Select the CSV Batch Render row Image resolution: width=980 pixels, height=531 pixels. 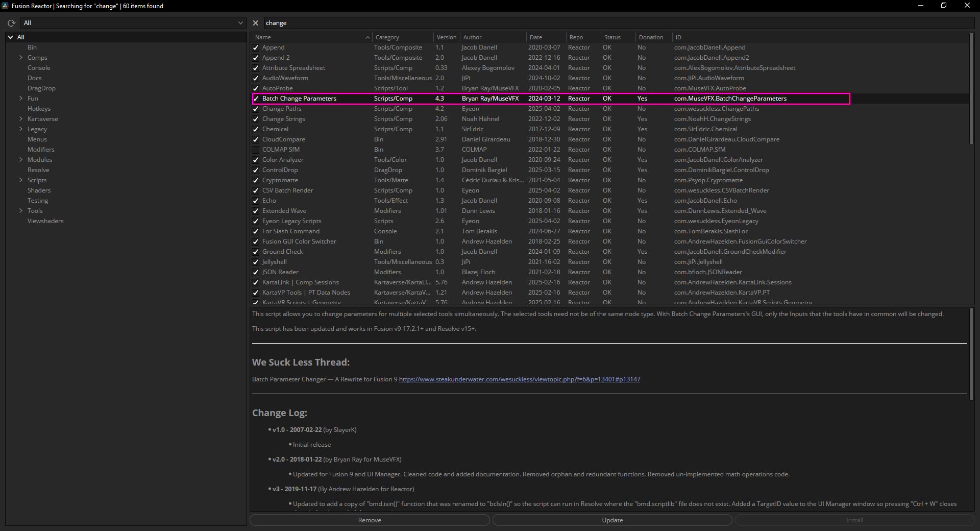click(x=610, y=190)
